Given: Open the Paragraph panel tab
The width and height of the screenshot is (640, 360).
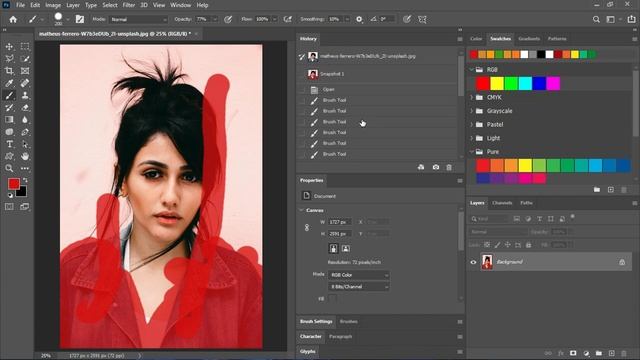Looking at the screenshot, I should pos(340,337).
